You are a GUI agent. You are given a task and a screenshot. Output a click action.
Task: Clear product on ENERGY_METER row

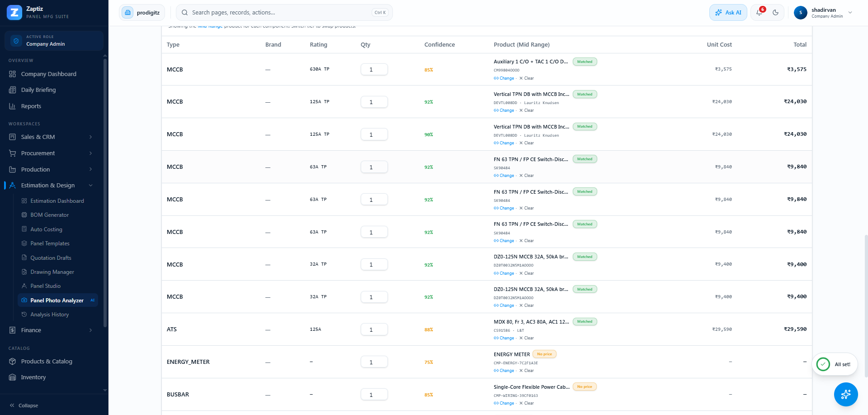[x=527, y=371]
